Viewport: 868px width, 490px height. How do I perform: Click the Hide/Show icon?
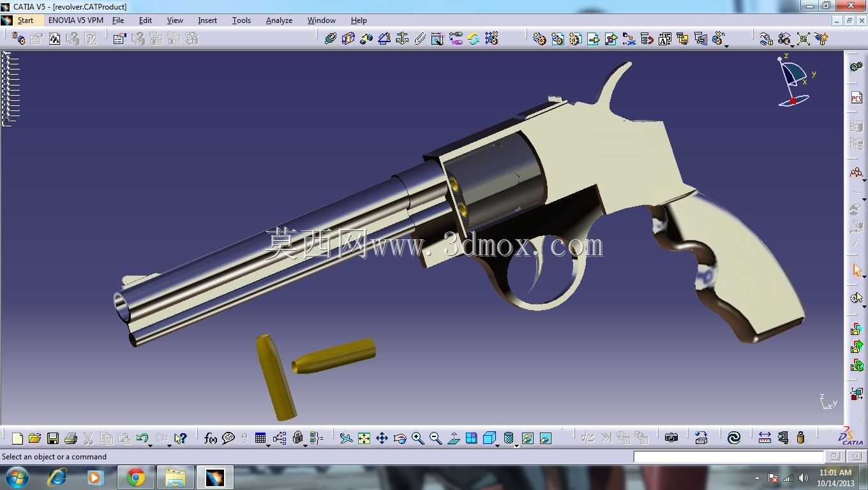[x=528, y=438]
